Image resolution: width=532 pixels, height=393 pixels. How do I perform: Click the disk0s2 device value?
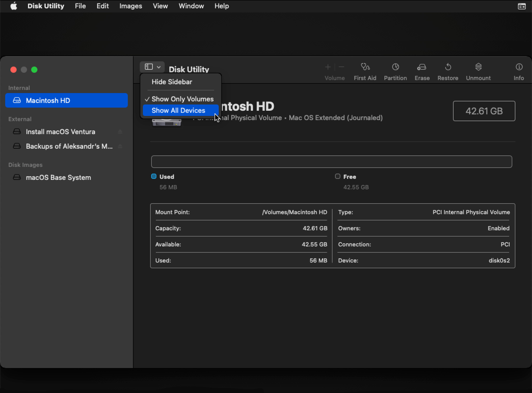[x=499, y=260]
